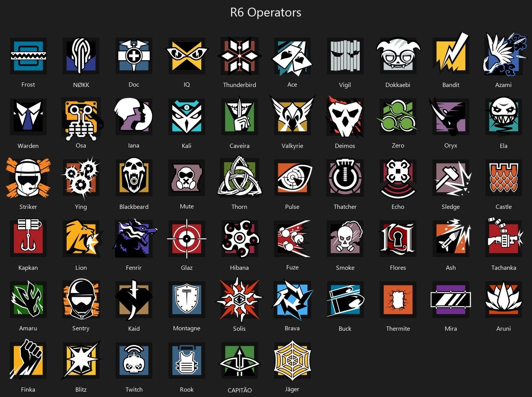Select the Montagne shield icon
Image resolution: width=532 pixels, height=397 pixels.
(x=187, y=300)
